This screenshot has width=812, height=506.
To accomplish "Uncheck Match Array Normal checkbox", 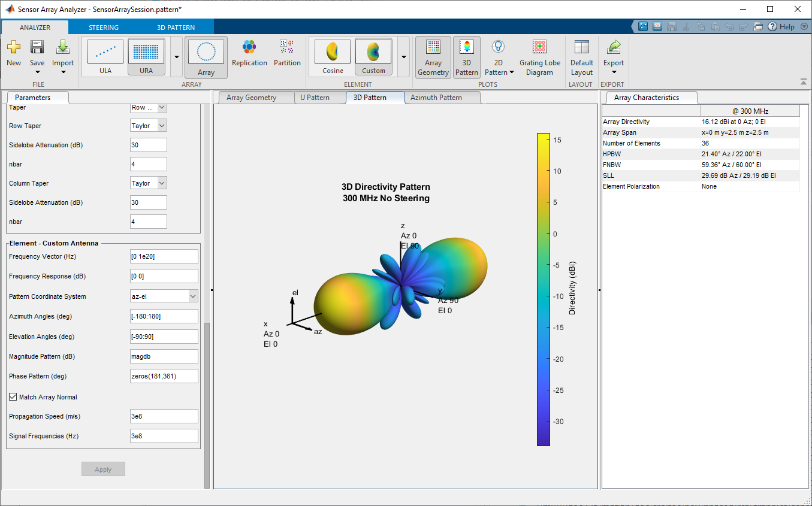I will [x=13, y=397].
